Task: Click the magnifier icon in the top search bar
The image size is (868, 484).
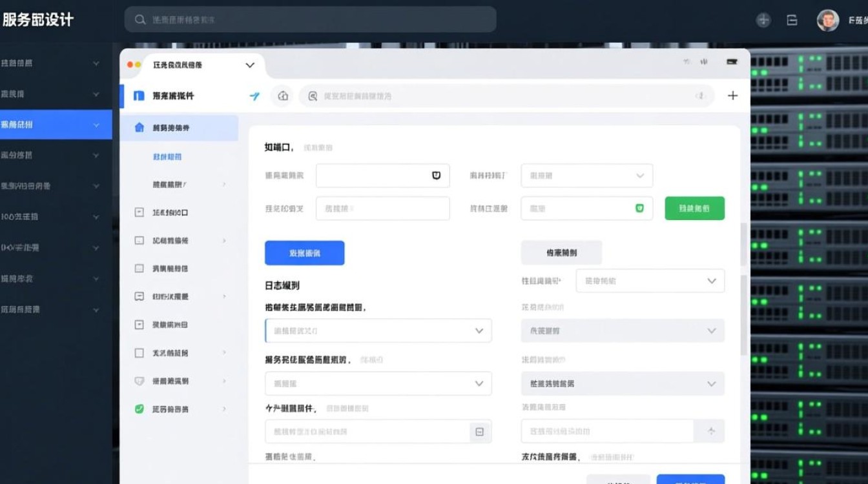Action: pyautogui.click(x=140, y=20)
